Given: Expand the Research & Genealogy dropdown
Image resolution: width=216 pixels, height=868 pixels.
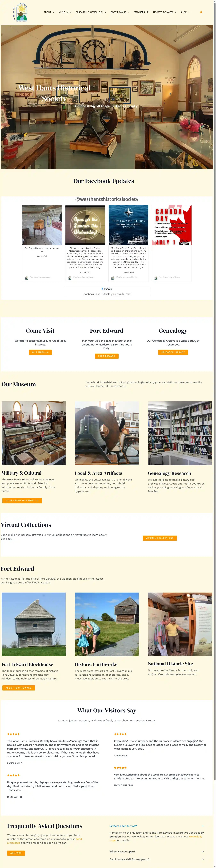Looking at the screenshot, I should point(91,12).
